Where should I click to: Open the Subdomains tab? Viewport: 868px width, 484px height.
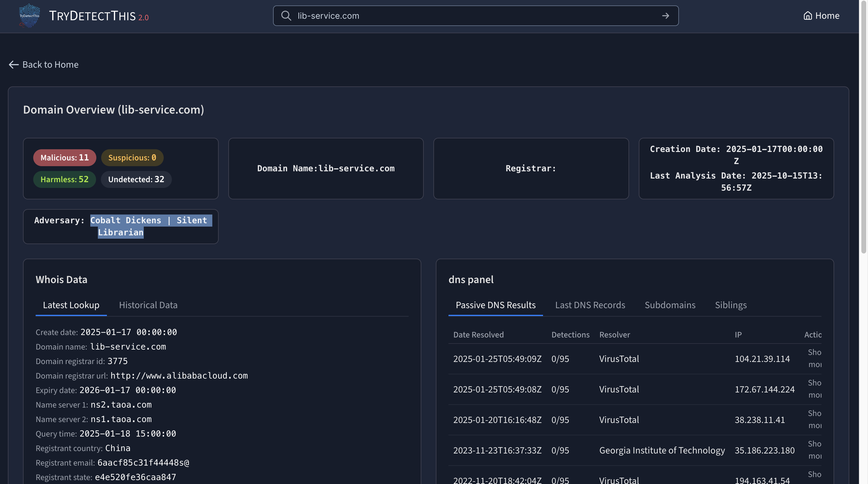(670, 305)
